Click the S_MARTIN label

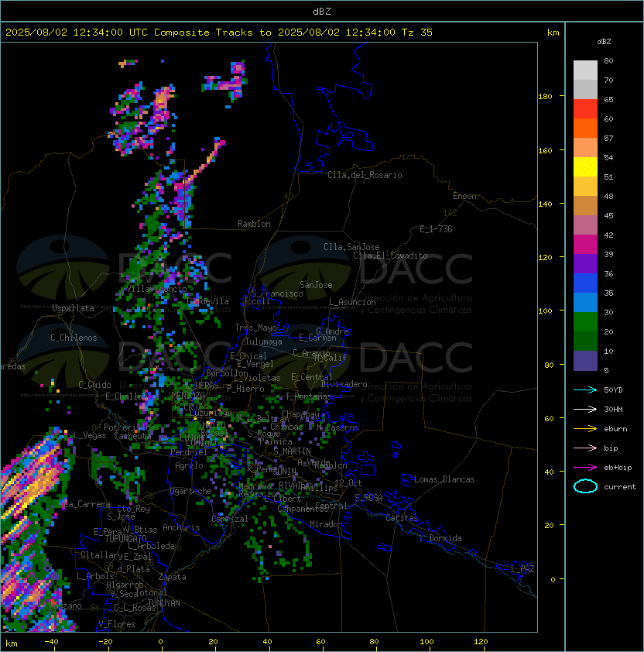tap(292, 451)
